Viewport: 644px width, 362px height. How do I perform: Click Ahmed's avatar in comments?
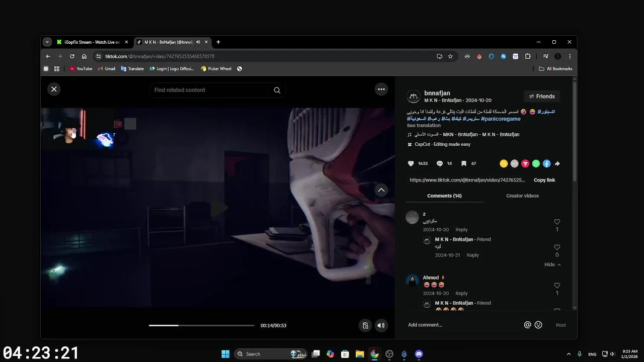413,281
